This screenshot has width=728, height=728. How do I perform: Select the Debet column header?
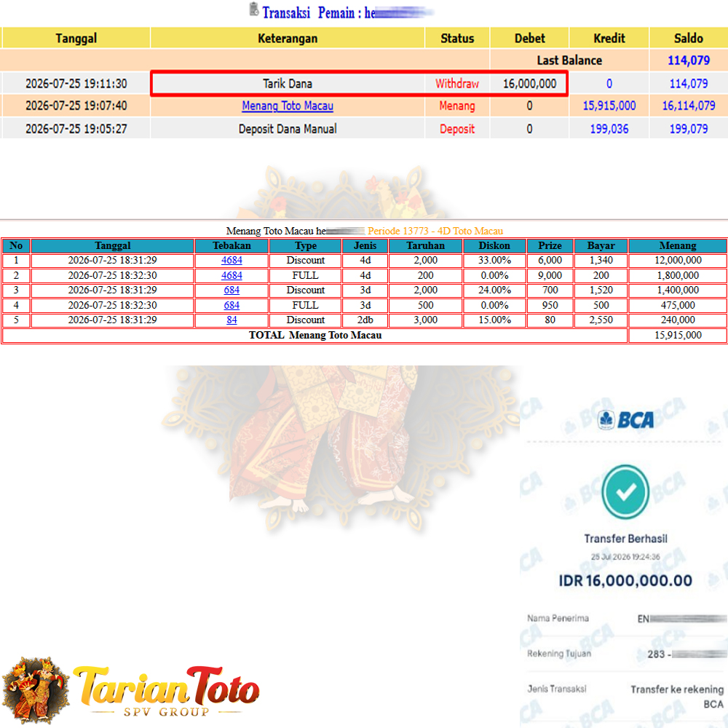(x=530, y=38)
